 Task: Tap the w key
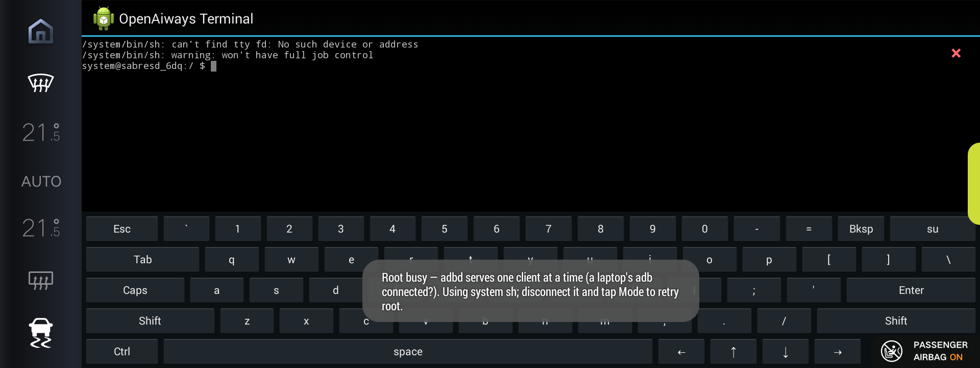[291, 260]
